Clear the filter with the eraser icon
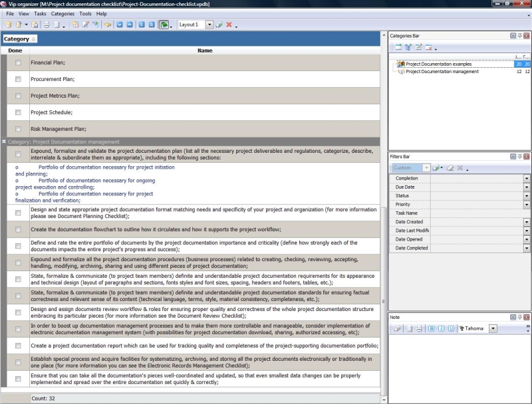 [449, 167]
